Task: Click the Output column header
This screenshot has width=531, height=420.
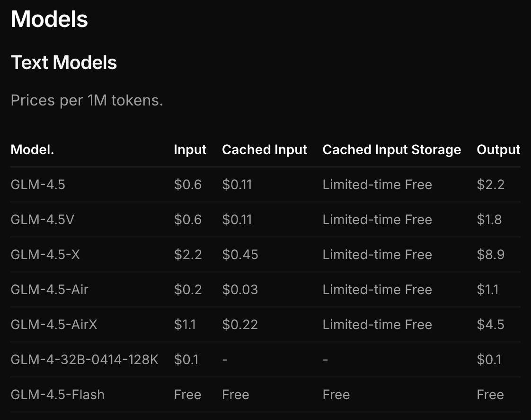Action: pos(498,150)
